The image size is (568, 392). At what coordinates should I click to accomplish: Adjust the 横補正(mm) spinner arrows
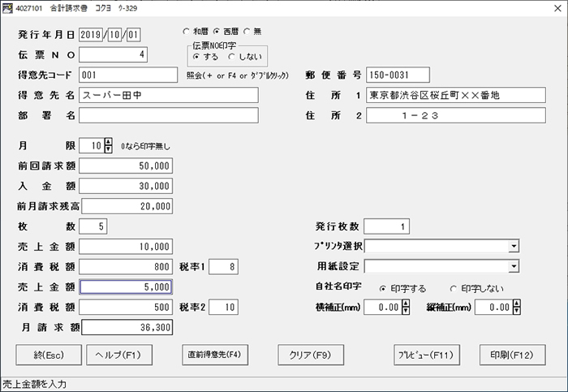(405, 307)
